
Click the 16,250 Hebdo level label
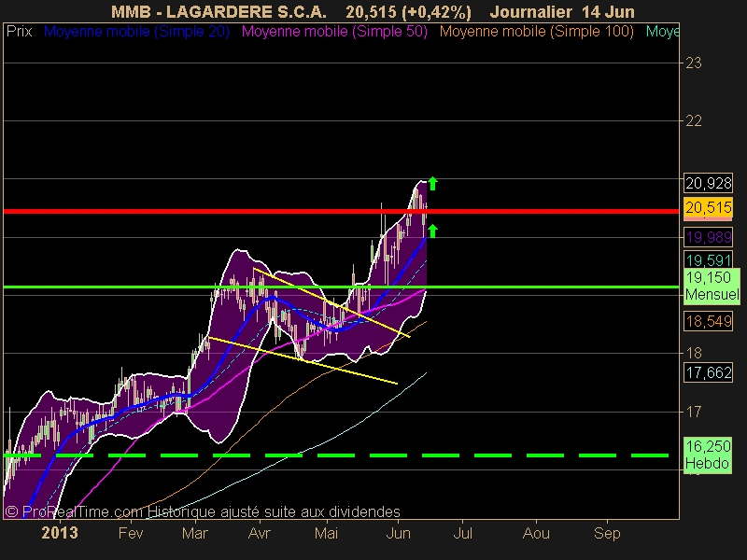coord(708,455)
